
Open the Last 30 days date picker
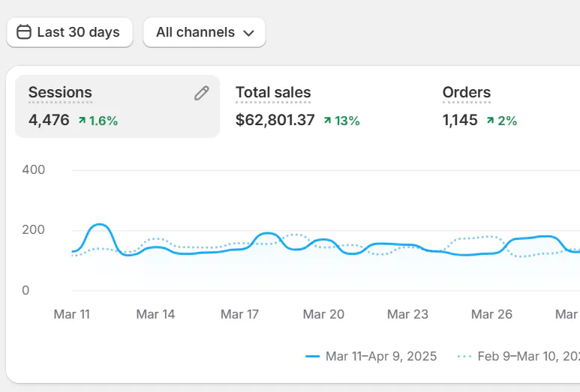point(70,32)
